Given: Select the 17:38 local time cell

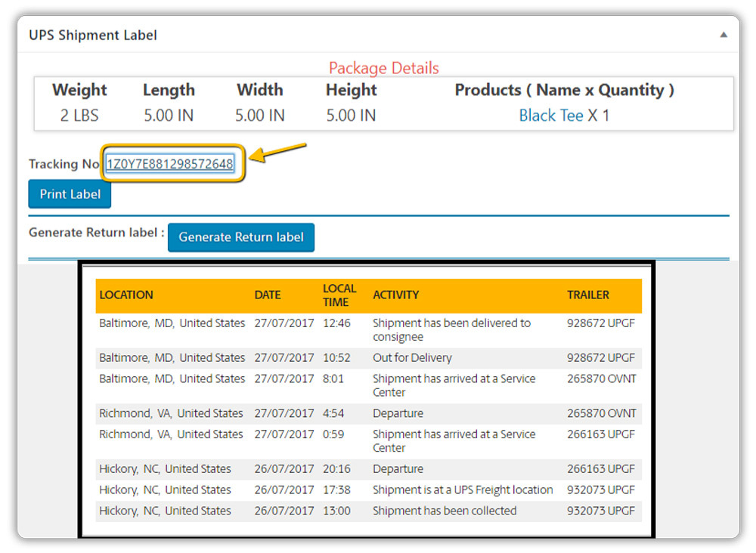Looking at the screenshot, I should point(336,490).
